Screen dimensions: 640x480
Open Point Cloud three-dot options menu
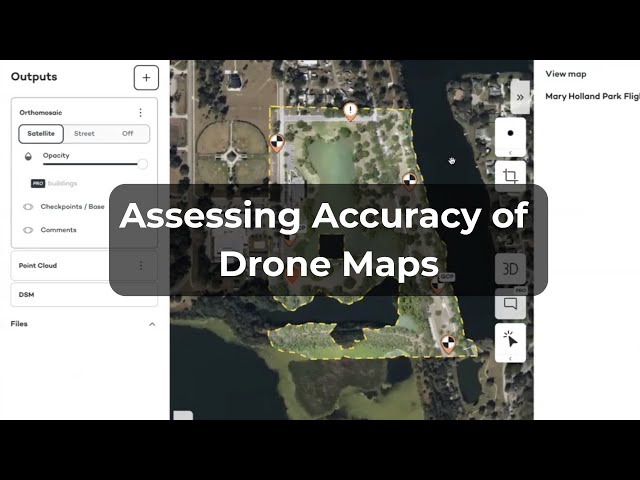141,265
